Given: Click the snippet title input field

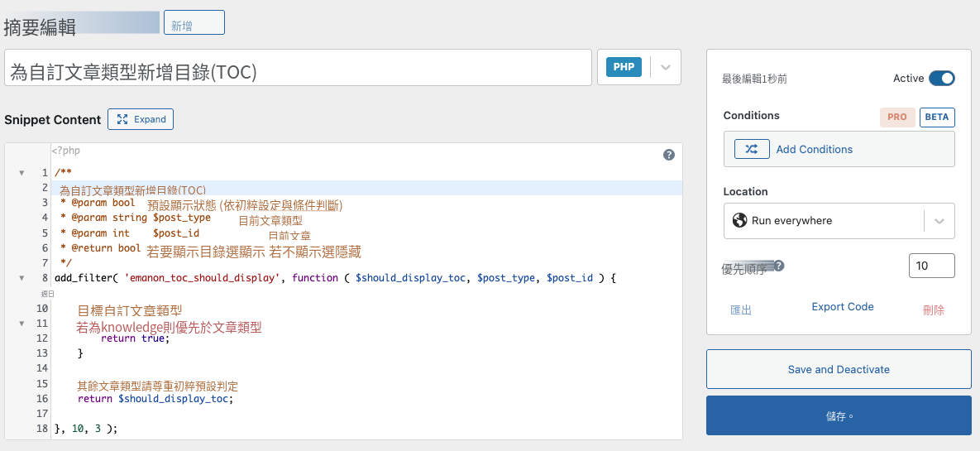Looking at the screenshot, I should [x=298, y=68].
